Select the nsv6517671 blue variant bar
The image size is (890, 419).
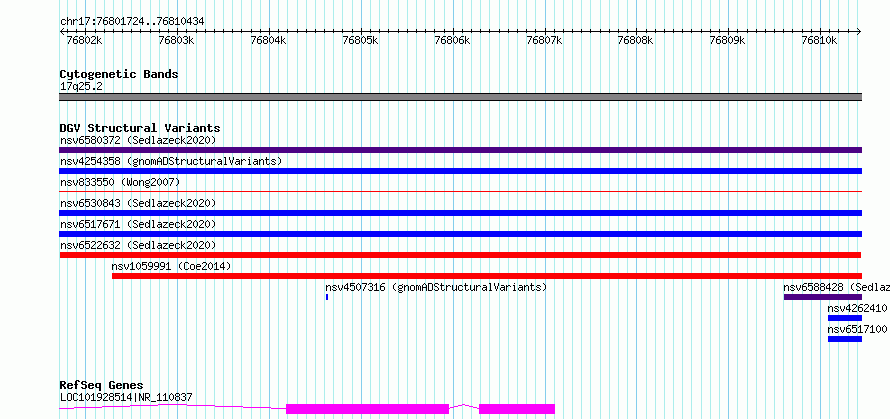460,234
